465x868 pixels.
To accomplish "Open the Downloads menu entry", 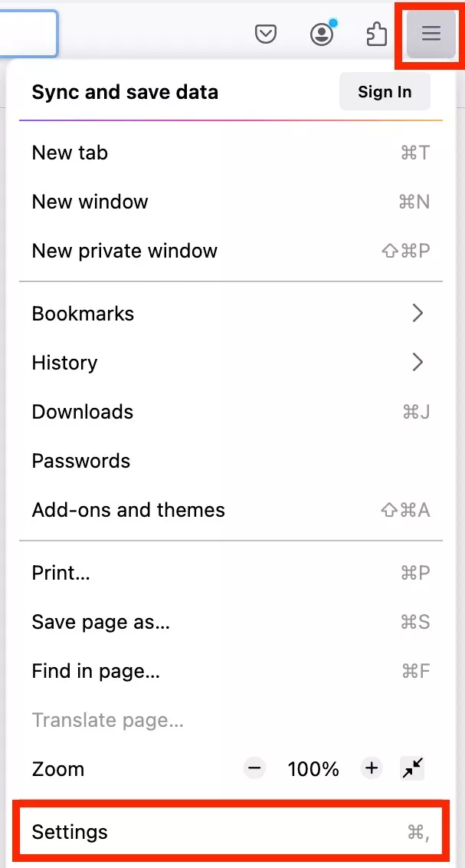I will [x=83, y=412].
